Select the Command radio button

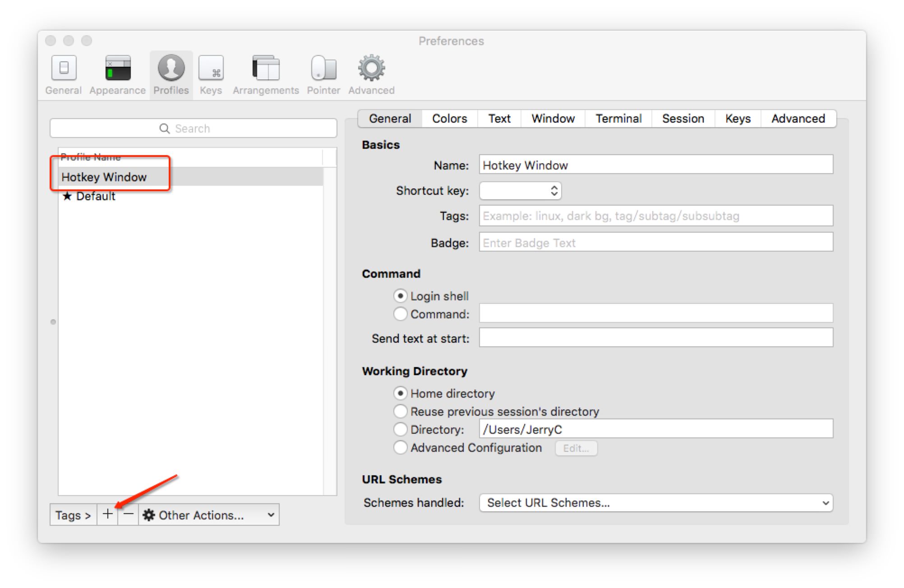click(400, 314)
